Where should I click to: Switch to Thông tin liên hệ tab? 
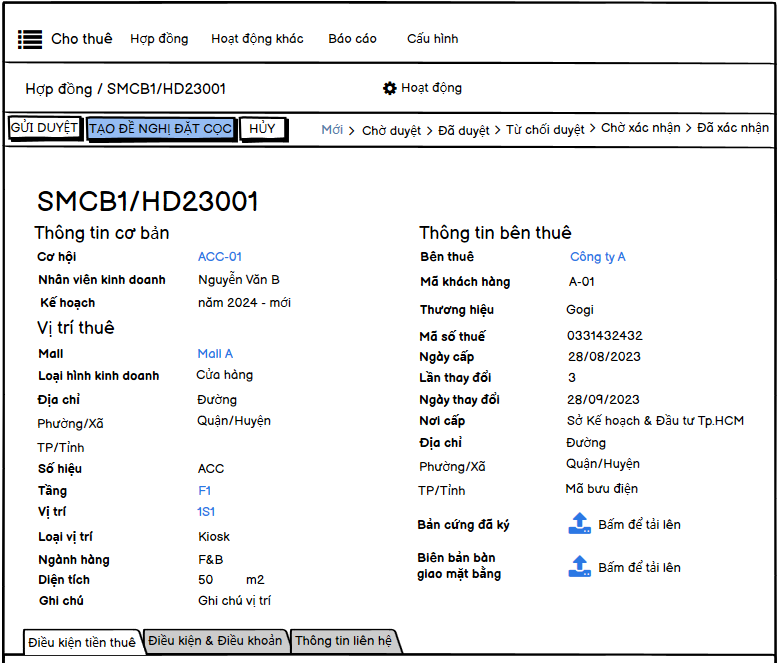click(343, 641)
